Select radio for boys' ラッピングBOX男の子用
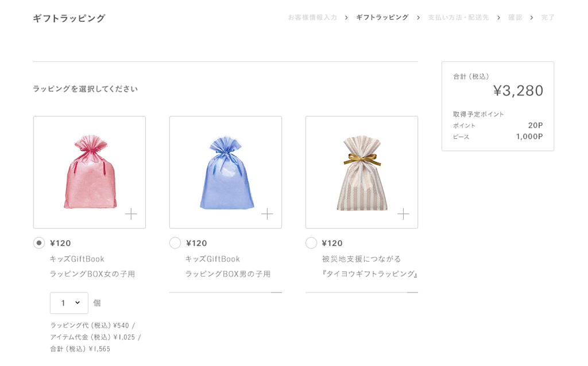This screenshot has height=366, width=588. pyautogui.click(x=175, y=243)
